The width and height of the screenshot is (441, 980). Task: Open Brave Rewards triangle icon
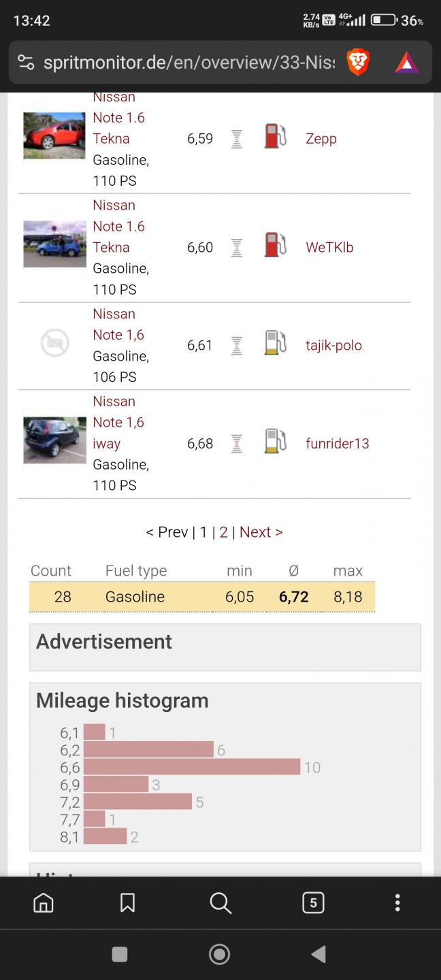pos(407,63)
